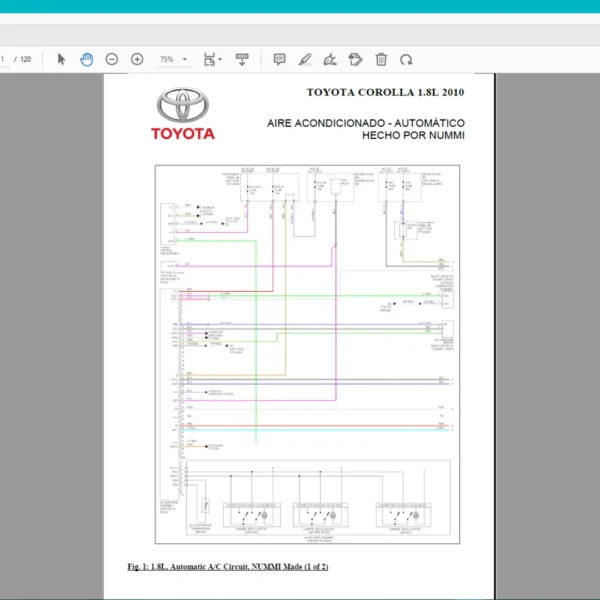Click the zoom out minus button

112,59
